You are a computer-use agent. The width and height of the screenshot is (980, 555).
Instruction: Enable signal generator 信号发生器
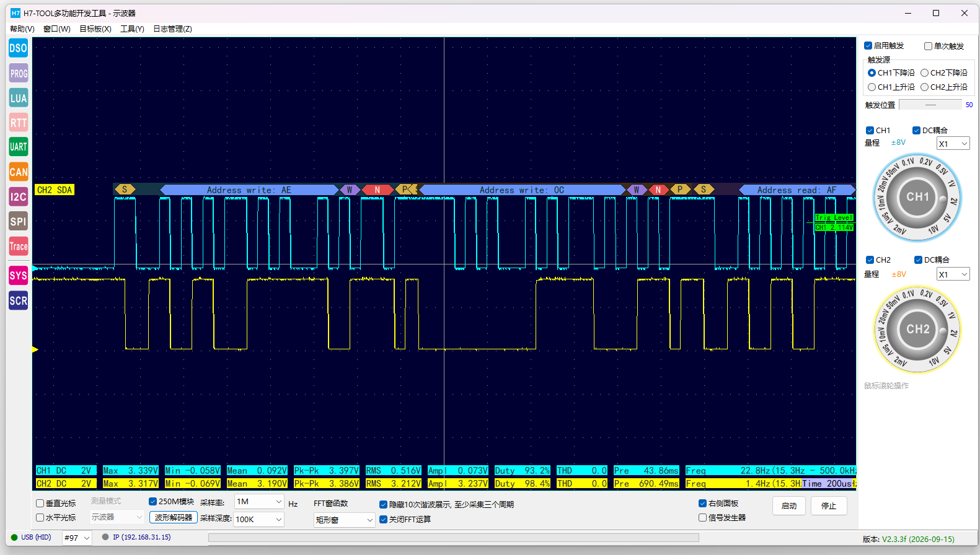pyautogui.click(x=702, y=518)
